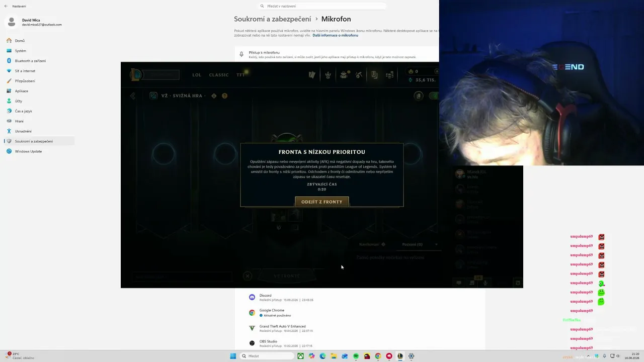Open the Collection cards icon in League client
The width and height of the screenshot is (644, 362).
pyautogui.click(x=312, y=75)
